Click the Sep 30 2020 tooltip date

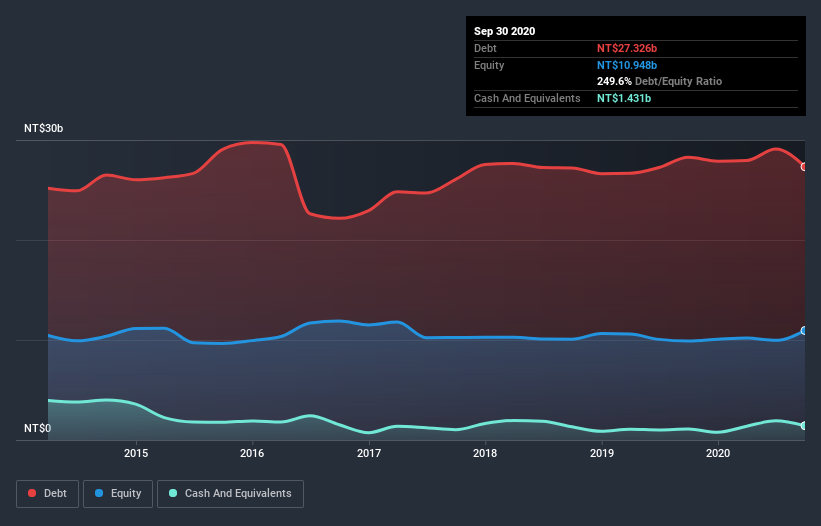click(x=504, y=31)
